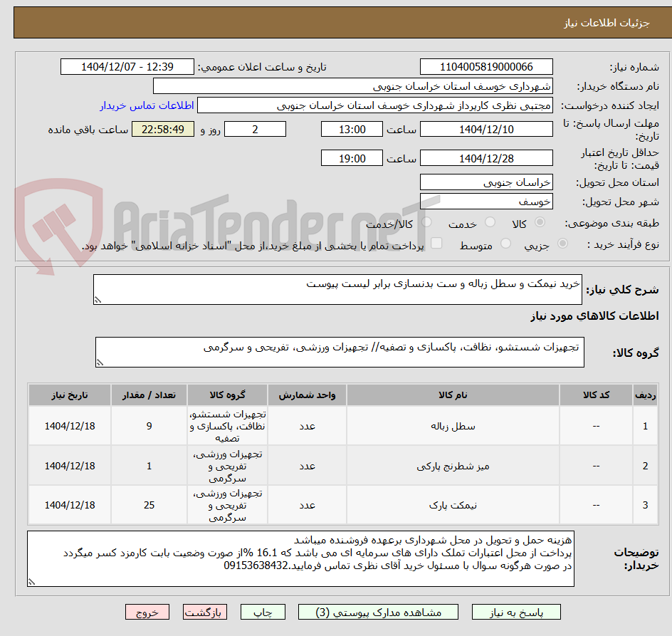The width and height of the screenshot is (672, 636).
Task: Click the بازگشت back button
Action: tap(204, 612)
